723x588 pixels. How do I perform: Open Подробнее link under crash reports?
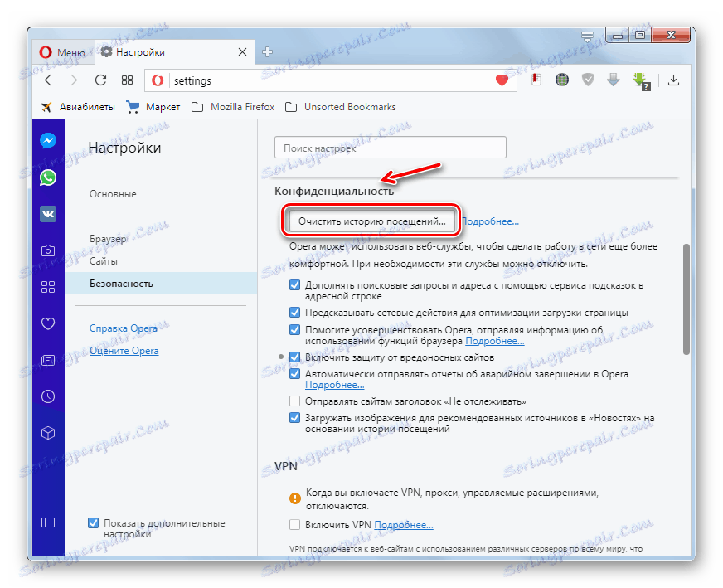pyautogui.click(x=335, y=385)
